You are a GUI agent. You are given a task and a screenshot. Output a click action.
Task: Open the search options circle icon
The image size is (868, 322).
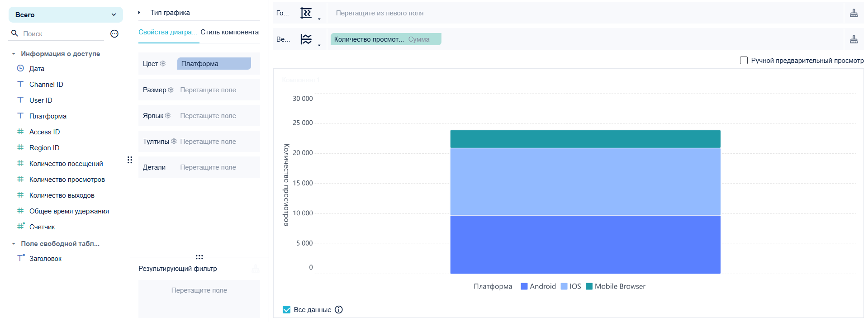pyautogui.click(x=114, y=34)
